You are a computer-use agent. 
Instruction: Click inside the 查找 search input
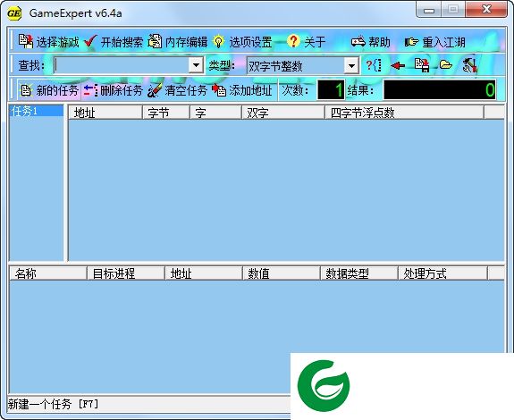(122, 65)
